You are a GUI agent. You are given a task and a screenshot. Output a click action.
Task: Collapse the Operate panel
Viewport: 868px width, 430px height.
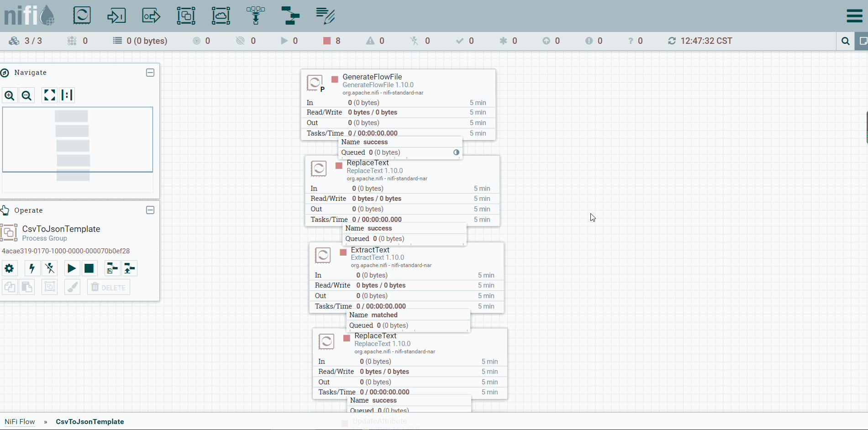[x=150, y=210]
